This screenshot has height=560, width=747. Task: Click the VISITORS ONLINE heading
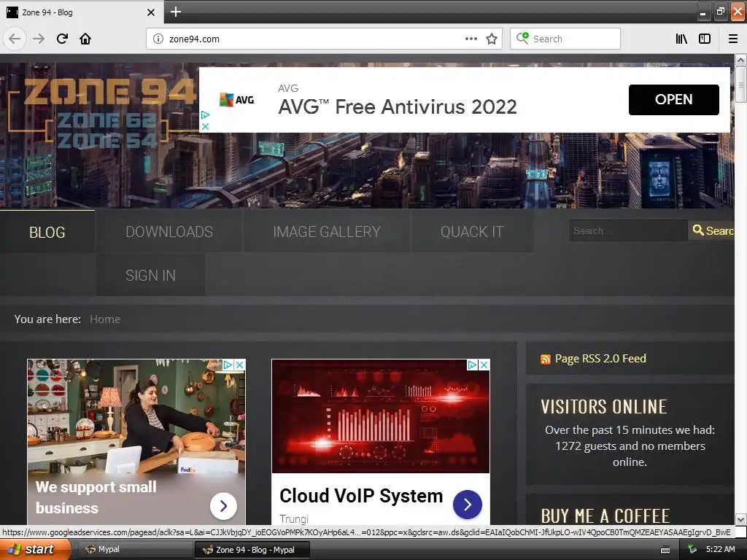(603, 407)
